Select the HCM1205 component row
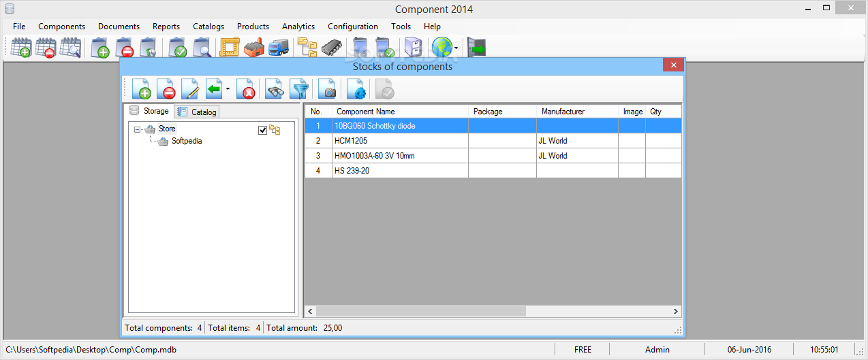The image size is (868, 360). click(493, 141)
